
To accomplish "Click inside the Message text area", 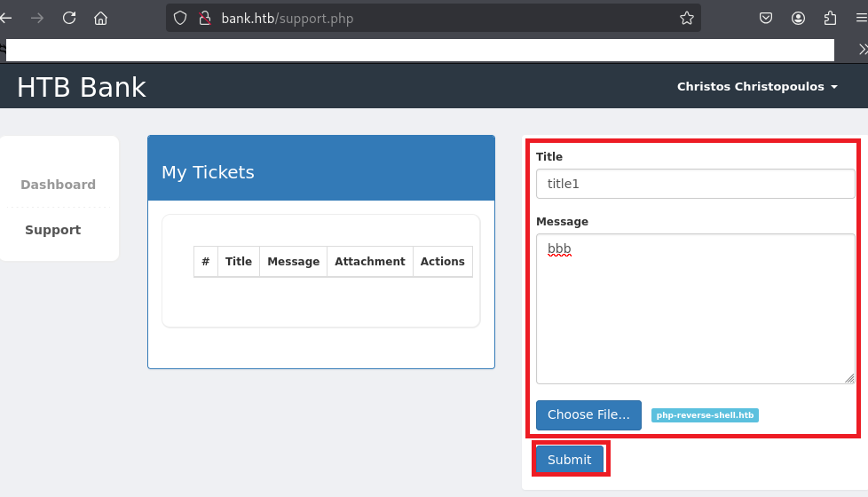I will [x=695, y=308].
